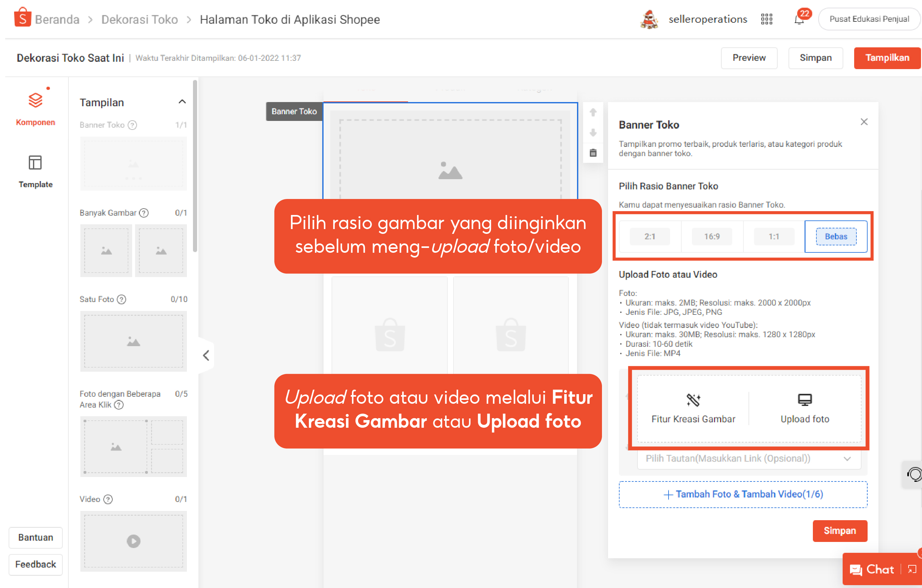Screen dimensions: 922x588
Task: Click the Shopee logo icon
Action: pos(22,18)
